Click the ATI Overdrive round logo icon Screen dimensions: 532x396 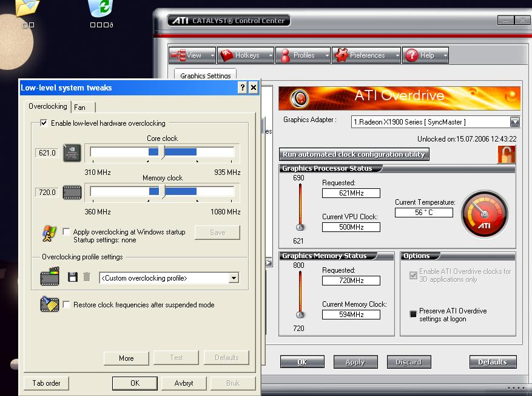coord(300,98)
